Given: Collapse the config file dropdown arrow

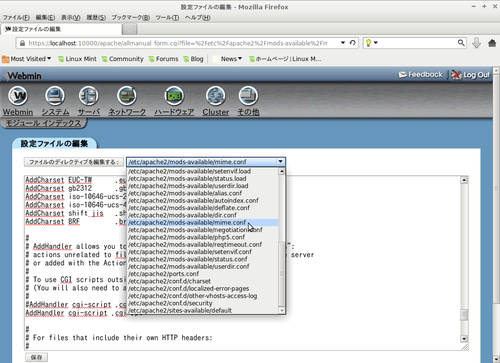Looking at the screenshot, I should (281, 162).
